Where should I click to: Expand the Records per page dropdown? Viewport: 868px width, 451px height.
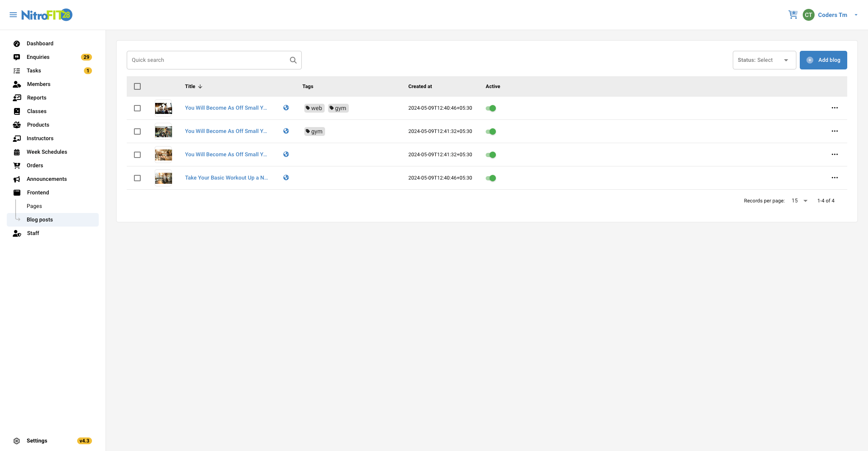[800, 201]
